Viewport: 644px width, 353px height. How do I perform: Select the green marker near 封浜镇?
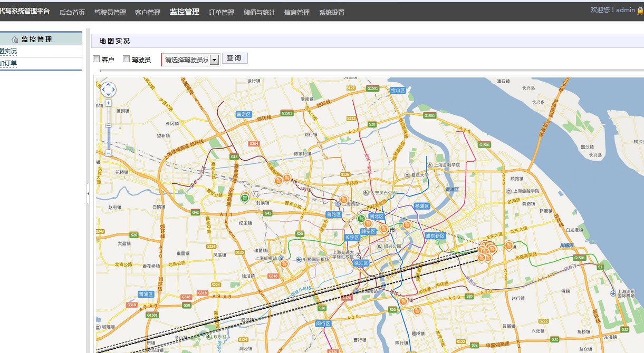click(x=245, y=198)
